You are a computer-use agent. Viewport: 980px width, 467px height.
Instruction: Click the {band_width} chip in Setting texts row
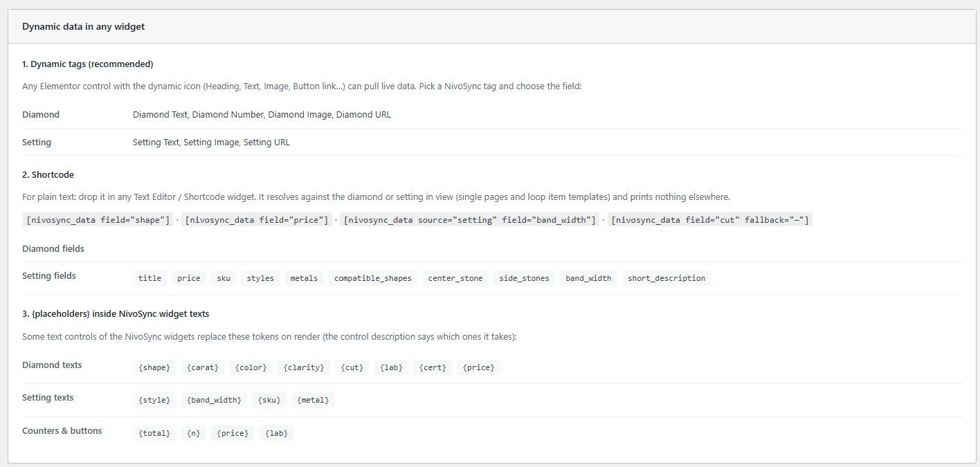tap(215, 400)
